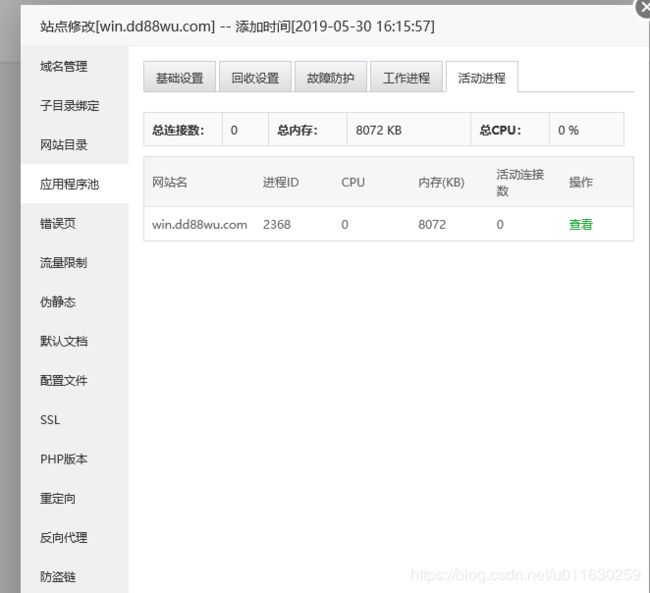650x593 pixels.
Task: Open 反向代理 settings
Action: tap(63, 537)
